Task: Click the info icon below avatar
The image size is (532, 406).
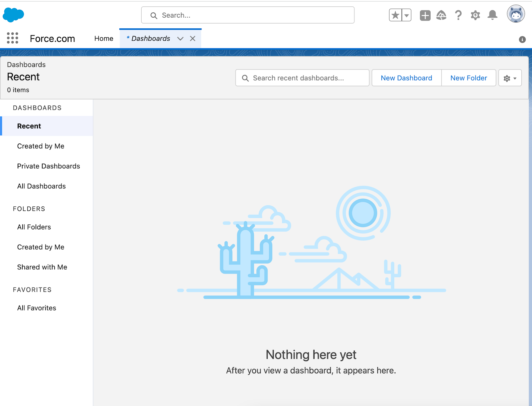Action: pyautogui.click(x=522, y=40)
